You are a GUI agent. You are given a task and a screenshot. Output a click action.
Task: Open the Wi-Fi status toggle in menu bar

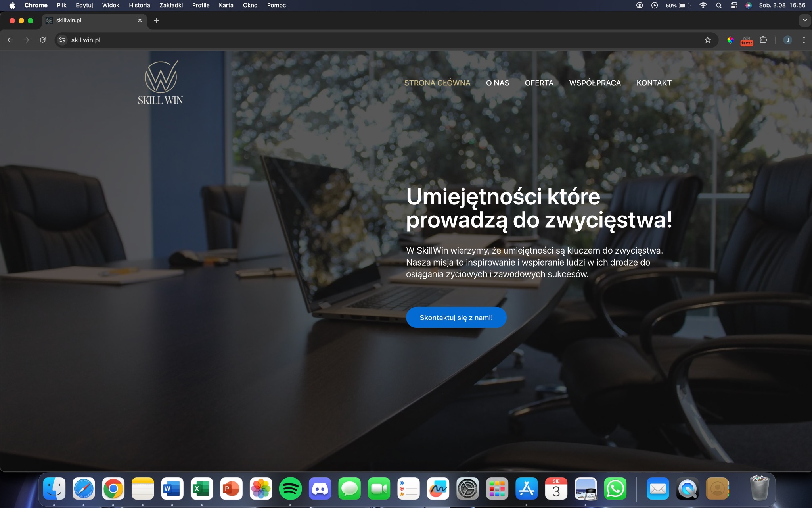pos(704,5)
